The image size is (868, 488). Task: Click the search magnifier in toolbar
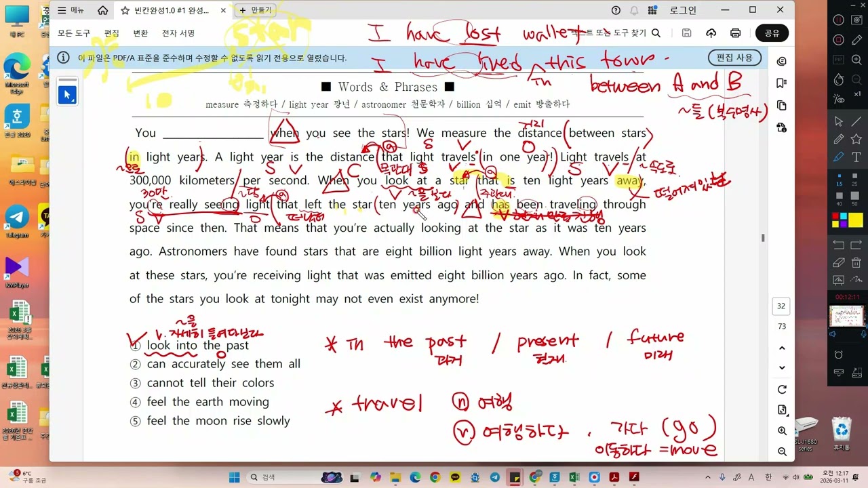click(x=656, y=33)
